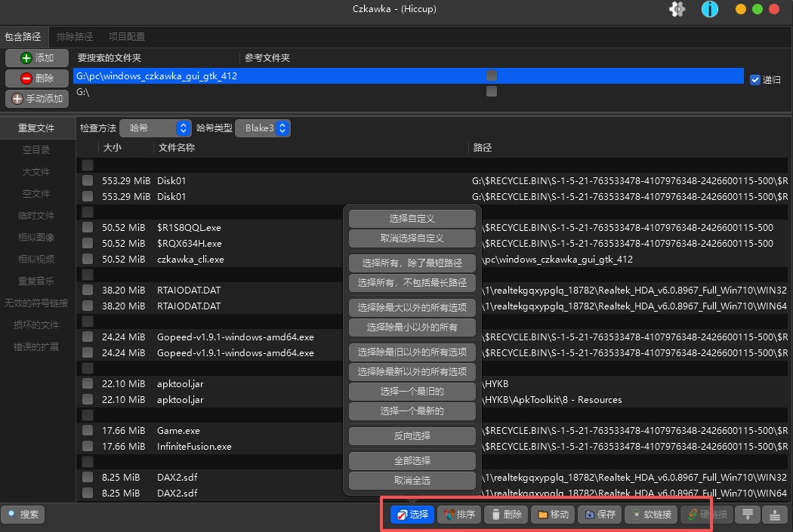Click the green plus 添加 button
The image size is (793, 532).
click(x=37, y=58)
